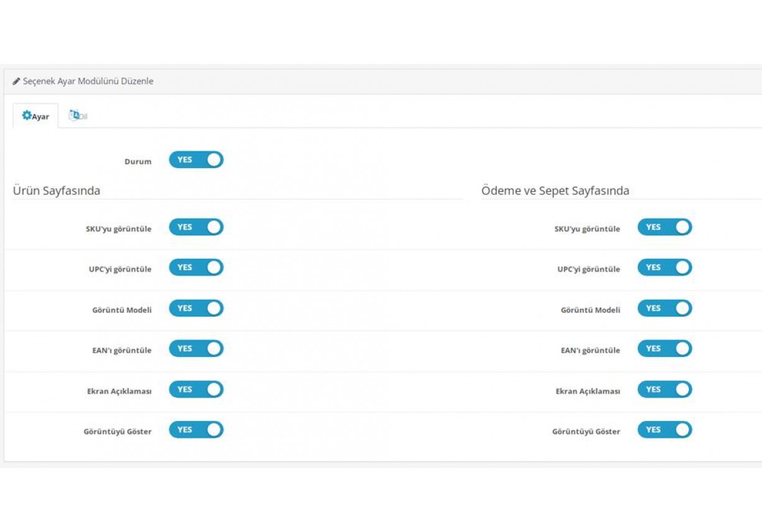Screen dimensions: 762x532
Task: Toggle EAN'ı görüntüle under Ürün Sayfasında
Action: coord(196,349)
